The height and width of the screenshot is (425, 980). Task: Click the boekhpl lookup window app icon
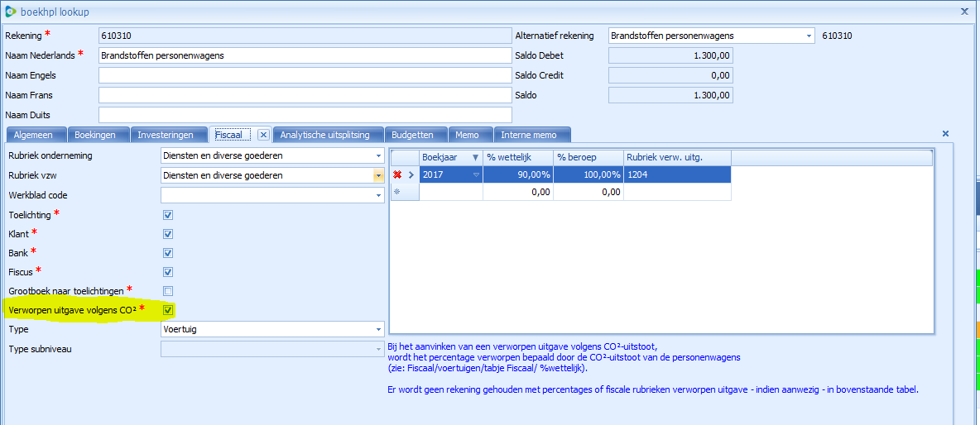[x=9, y=12]
